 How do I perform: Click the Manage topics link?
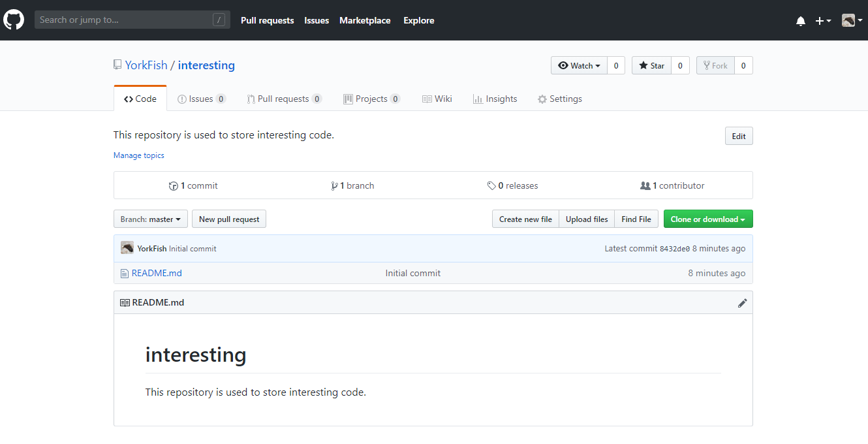[x=139, y=155]
